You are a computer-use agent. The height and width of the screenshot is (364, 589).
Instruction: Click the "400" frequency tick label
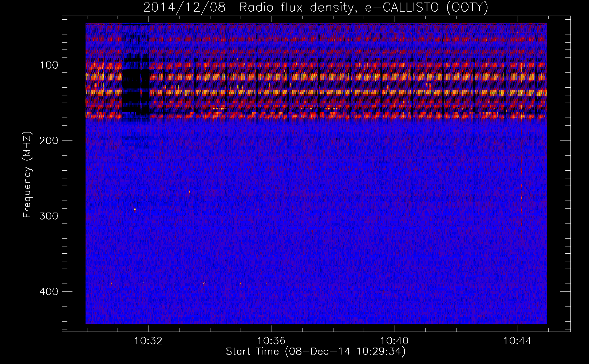[49, 291]
